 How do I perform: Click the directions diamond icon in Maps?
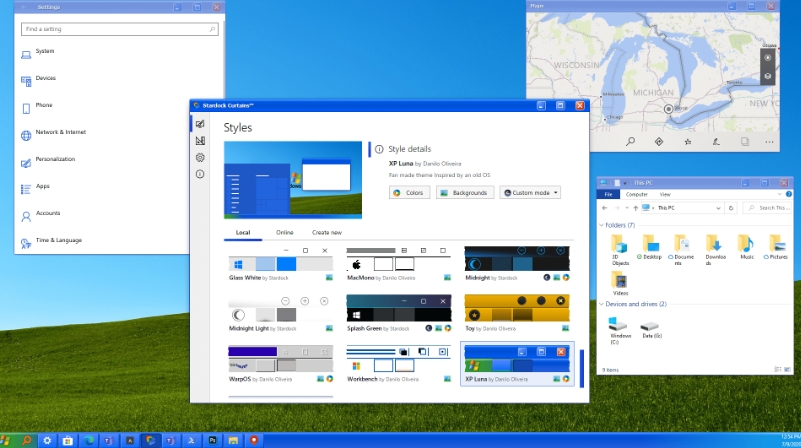(x=659, y=142)
